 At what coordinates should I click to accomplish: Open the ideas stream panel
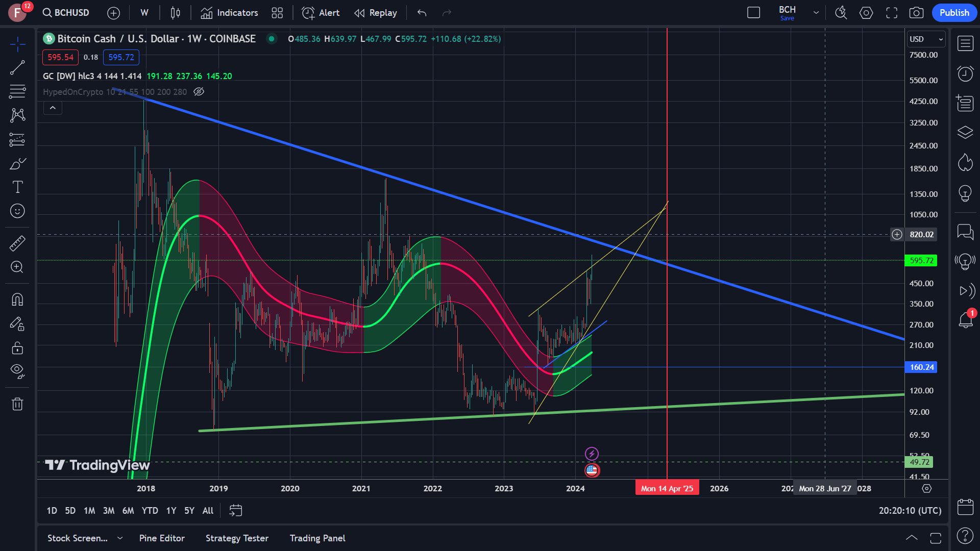click(965, 261)
